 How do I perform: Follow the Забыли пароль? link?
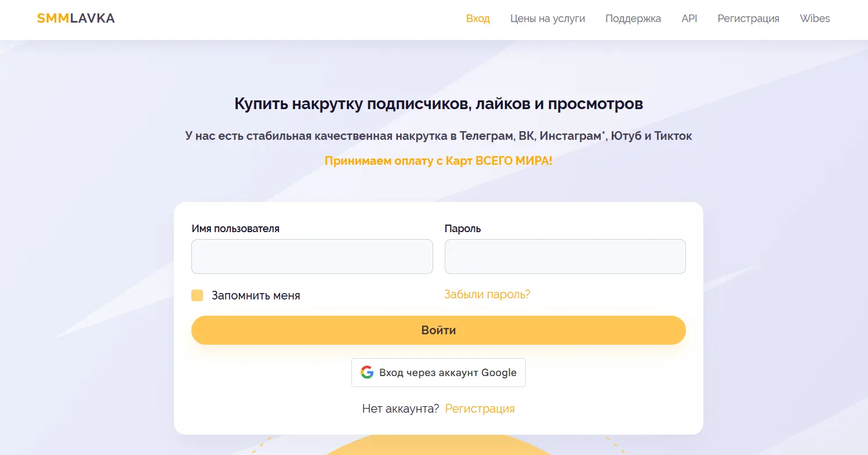tap(487, 294)
